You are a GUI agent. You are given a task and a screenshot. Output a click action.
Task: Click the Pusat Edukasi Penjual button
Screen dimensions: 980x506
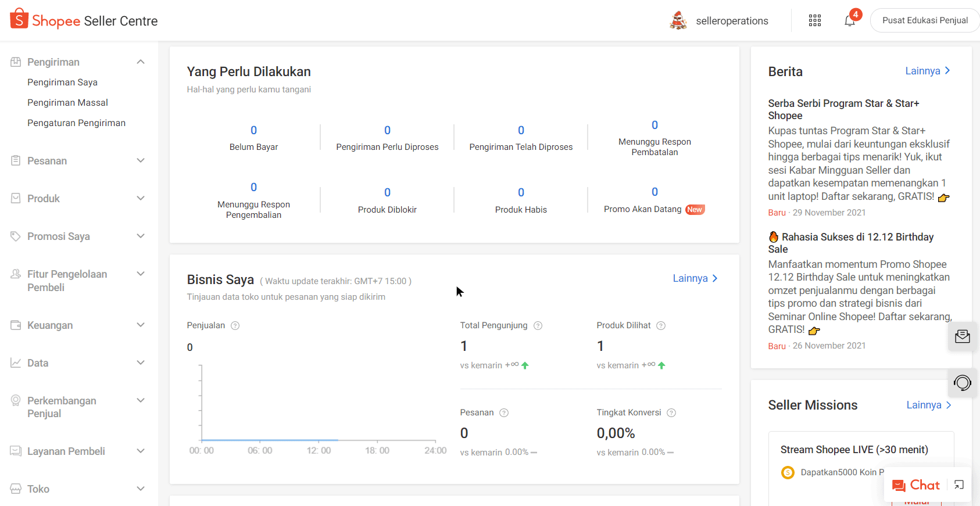point(924,20)
